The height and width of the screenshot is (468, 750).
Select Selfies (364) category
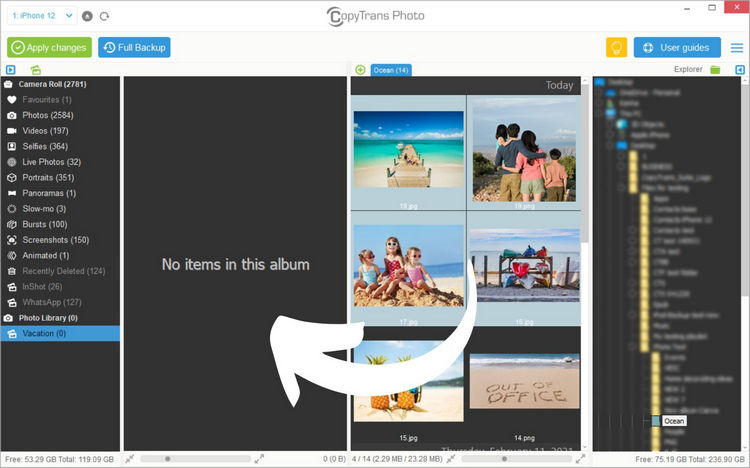click(47, 146)
